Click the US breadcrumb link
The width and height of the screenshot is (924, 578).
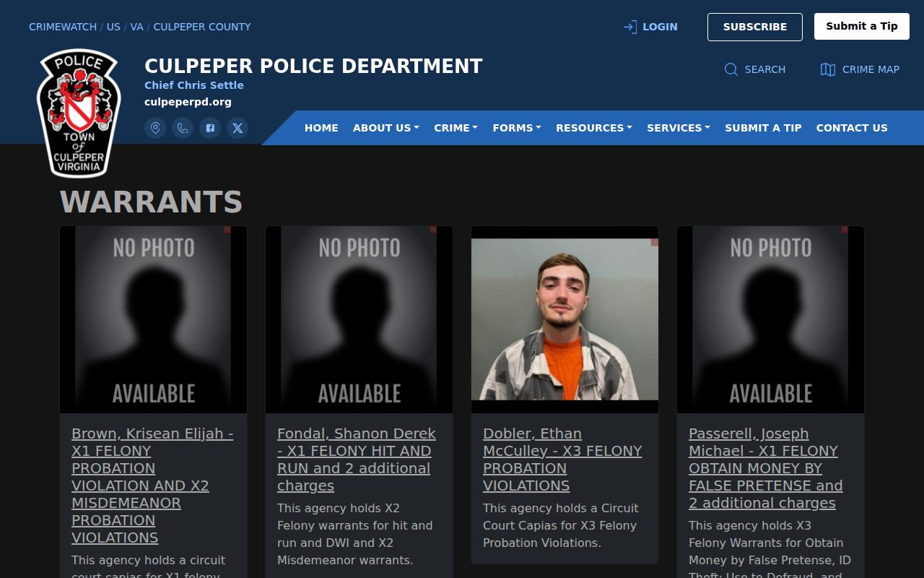113,27
